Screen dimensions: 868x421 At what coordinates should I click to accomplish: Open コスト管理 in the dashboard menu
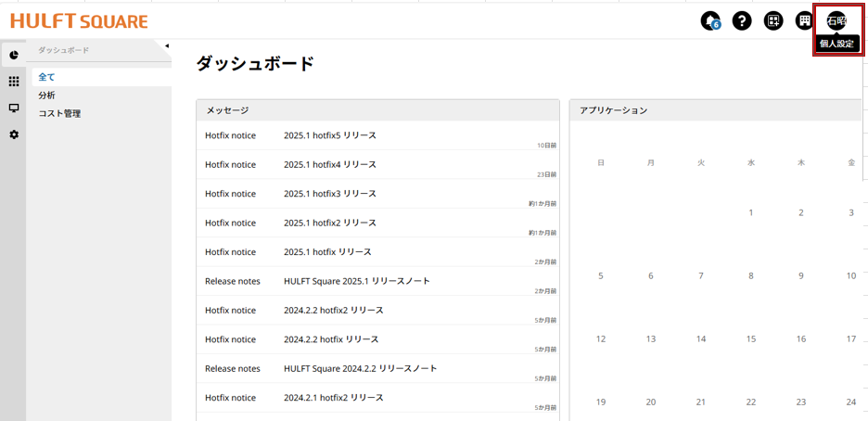[x=59, y=113]
